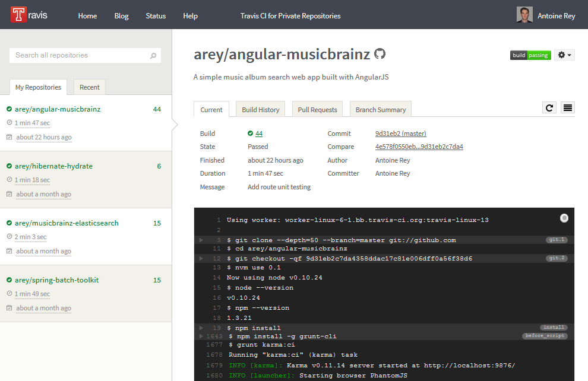Toggle the git clone log fold
Viewport: 588px width, 381px height.
(201, 240)
